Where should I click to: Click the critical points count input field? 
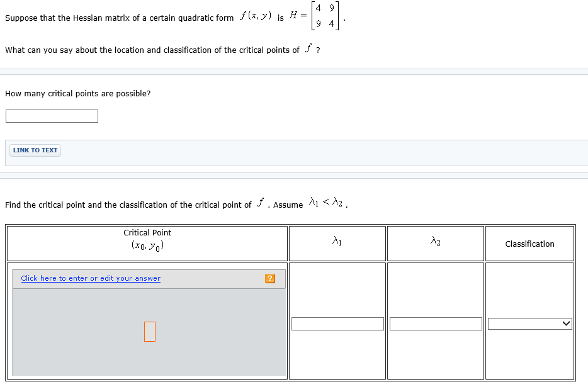[51, 116]
